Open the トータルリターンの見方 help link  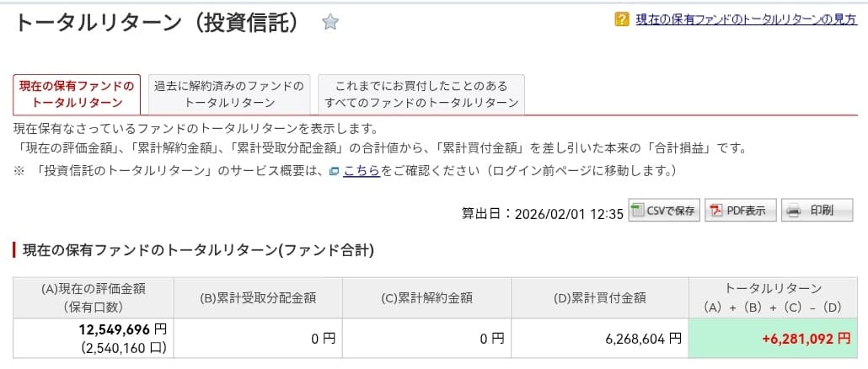click(746, 19)
